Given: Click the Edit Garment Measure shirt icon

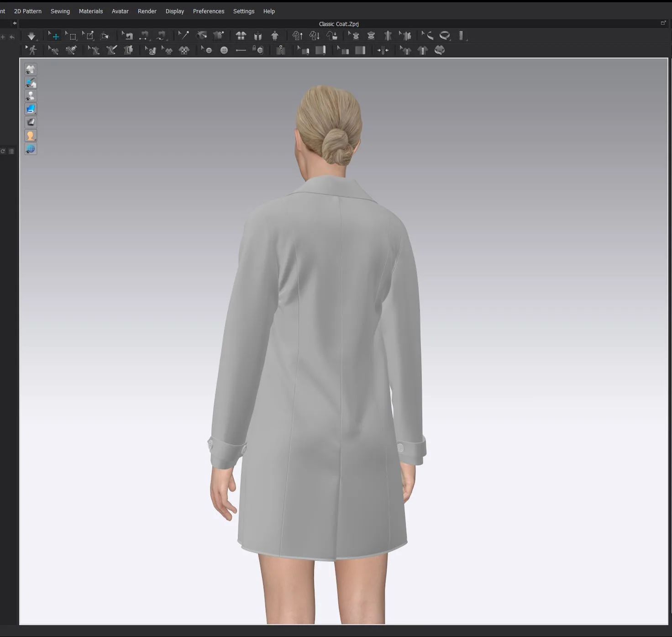Looking at the screenshot, I should (405, 50).
